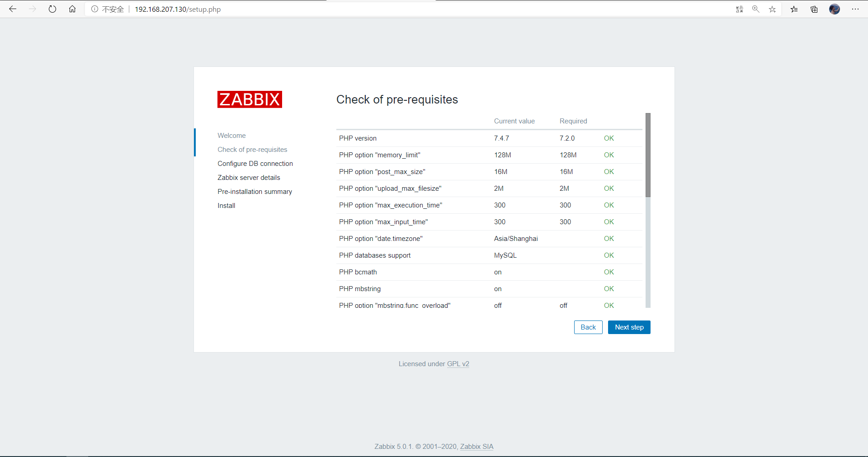868x457 pixels.
Task: Click the Required column header
Action: pos(573,121)
